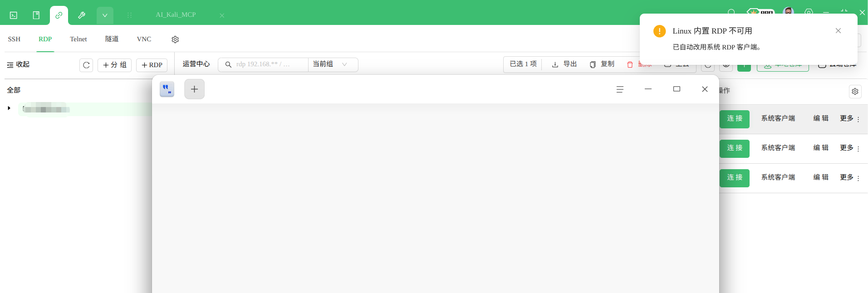Open the user avatar in top bar
Screen dimensions: 868x293
[789, 11]
